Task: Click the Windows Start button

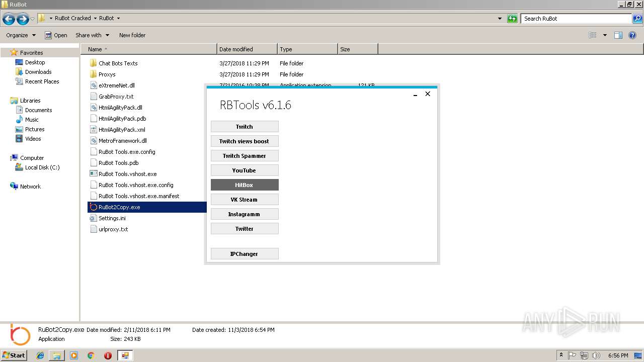Action: (14, 355)
